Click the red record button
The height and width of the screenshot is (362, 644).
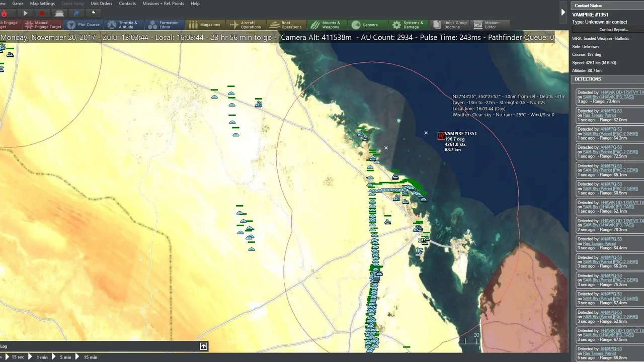coord(42,13)
